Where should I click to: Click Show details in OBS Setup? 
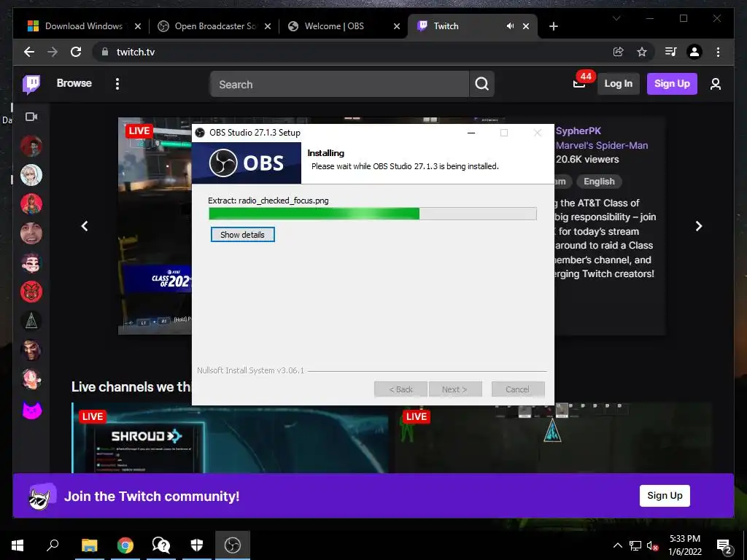click(242, 235)
